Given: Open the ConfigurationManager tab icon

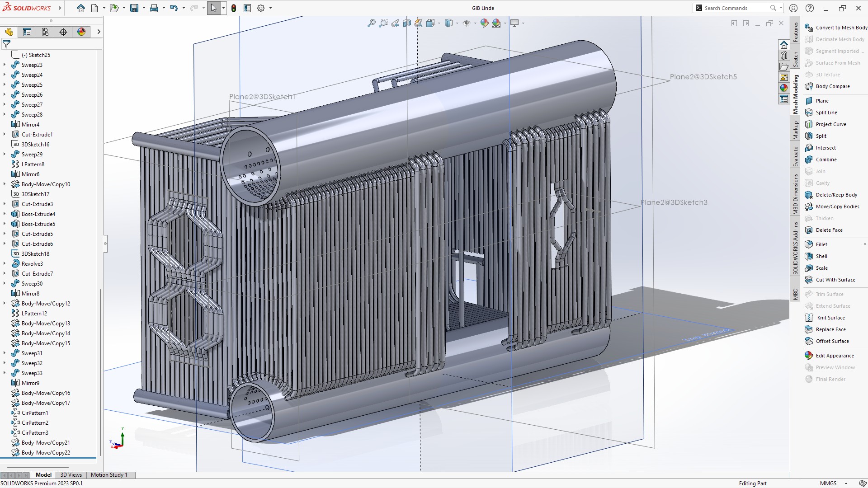Looking at the screenshot, I should point(45,32).
